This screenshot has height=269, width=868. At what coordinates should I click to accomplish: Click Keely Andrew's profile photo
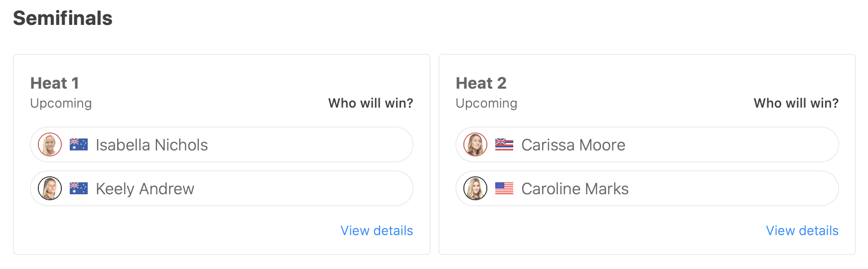point(50,188)
